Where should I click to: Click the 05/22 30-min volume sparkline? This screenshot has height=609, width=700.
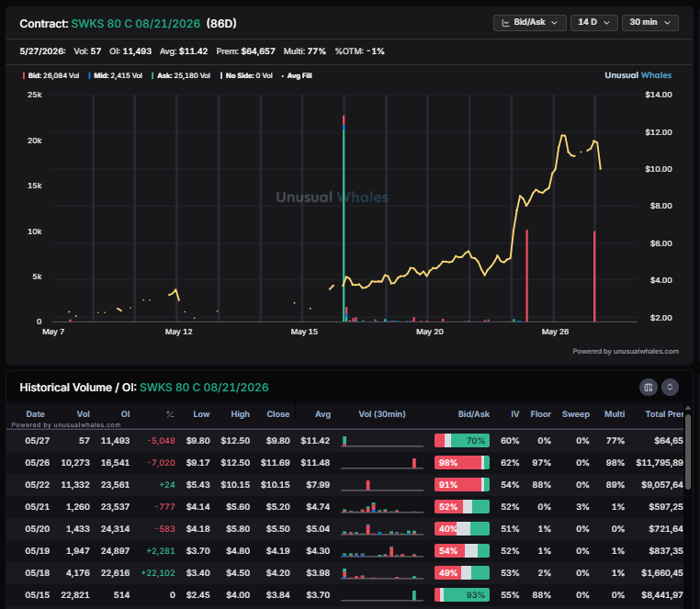tap(382, 485)
